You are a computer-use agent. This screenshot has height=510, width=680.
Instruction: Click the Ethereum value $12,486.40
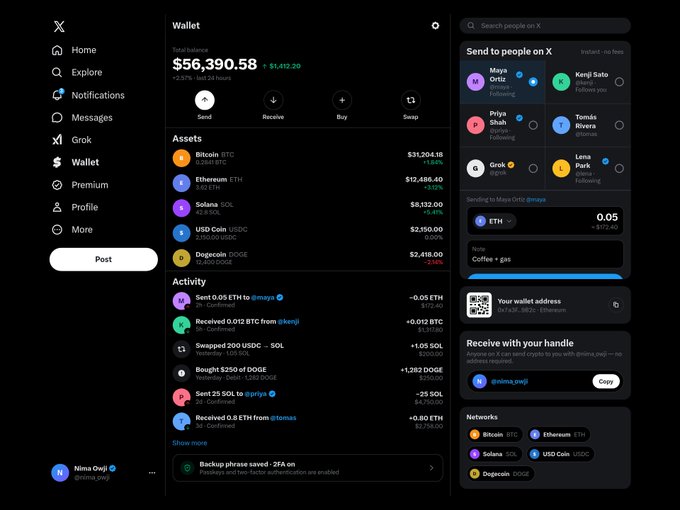[424, 179]
